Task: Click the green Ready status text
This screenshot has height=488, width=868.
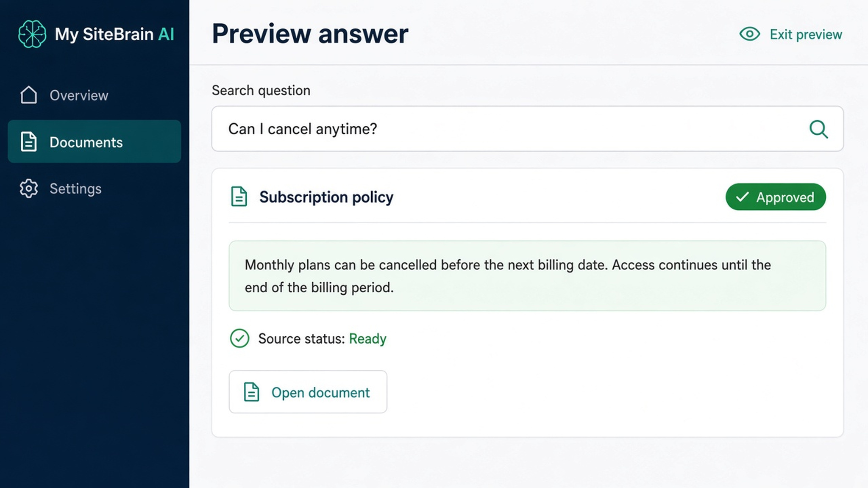Action: point(367,339)
